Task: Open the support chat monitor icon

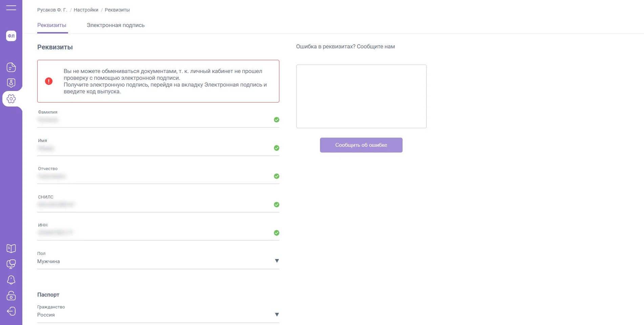Action: tap(11, 264)
